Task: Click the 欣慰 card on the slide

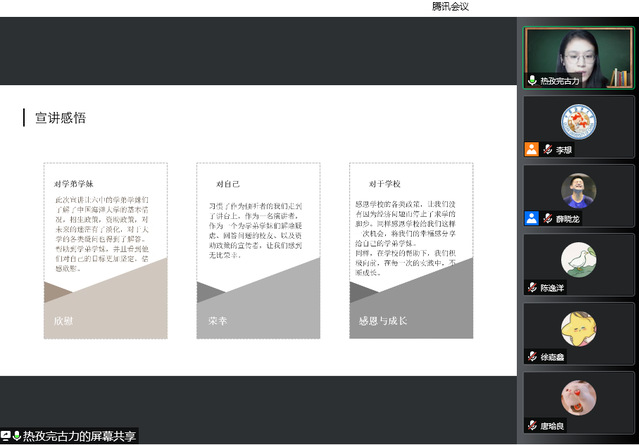Action: [x=105, y=250]
